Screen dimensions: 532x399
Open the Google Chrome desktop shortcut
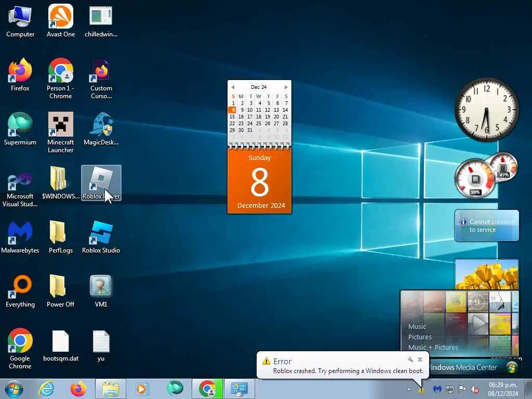pyautogui.click(x=20, y=349)
